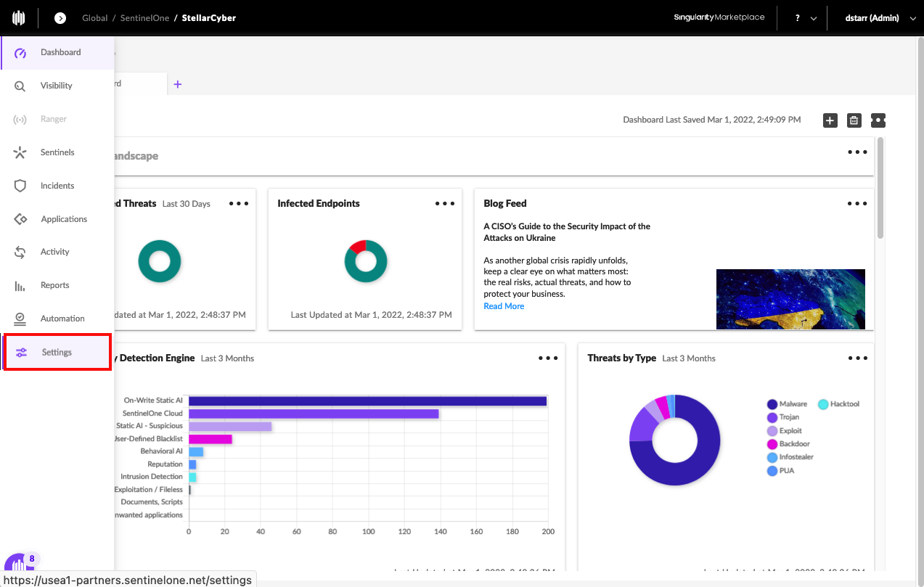This screenshot has width=924, height=587.
Task: Go to Settings in the sidebar
Action: pyautogui.click(x=57, y=353)
